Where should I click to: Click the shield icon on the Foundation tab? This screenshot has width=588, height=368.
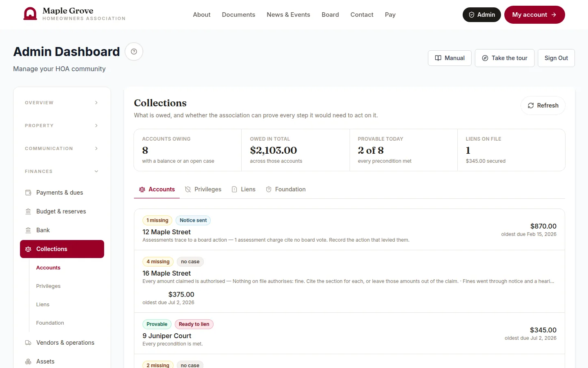tap(269, 189)
